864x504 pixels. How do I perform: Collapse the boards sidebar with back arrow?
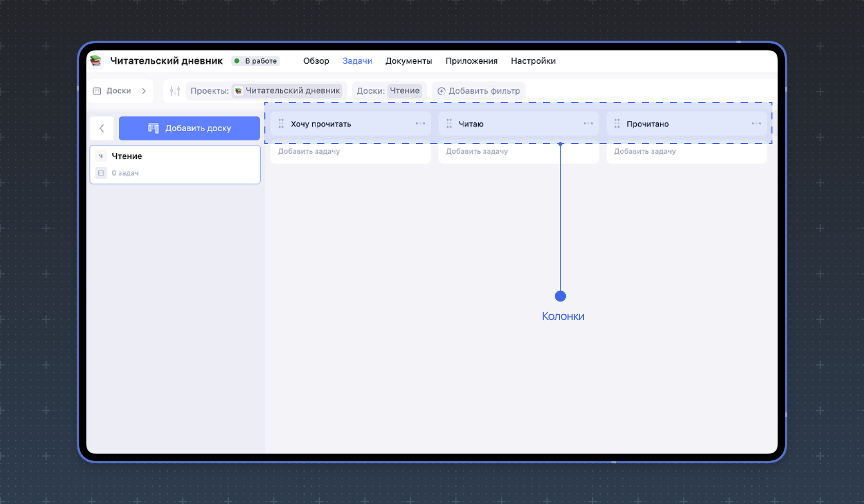click(x=102, y=128)
